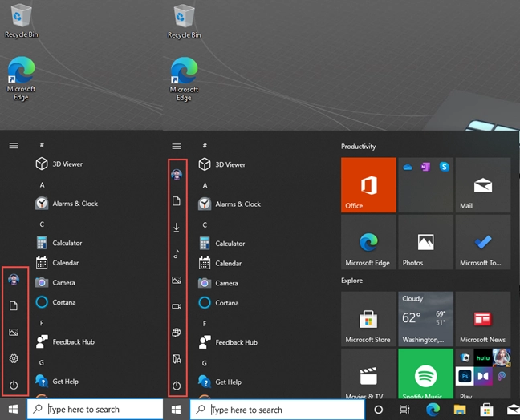
Task: Click the OneNote icon in the tile folder
Action: [425, 167]
